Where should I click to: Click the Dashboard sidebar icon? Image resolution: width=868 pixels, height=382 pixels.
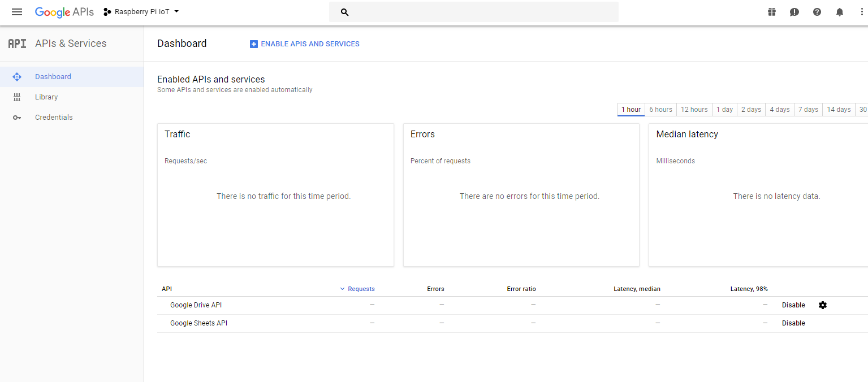click(17, 77)
